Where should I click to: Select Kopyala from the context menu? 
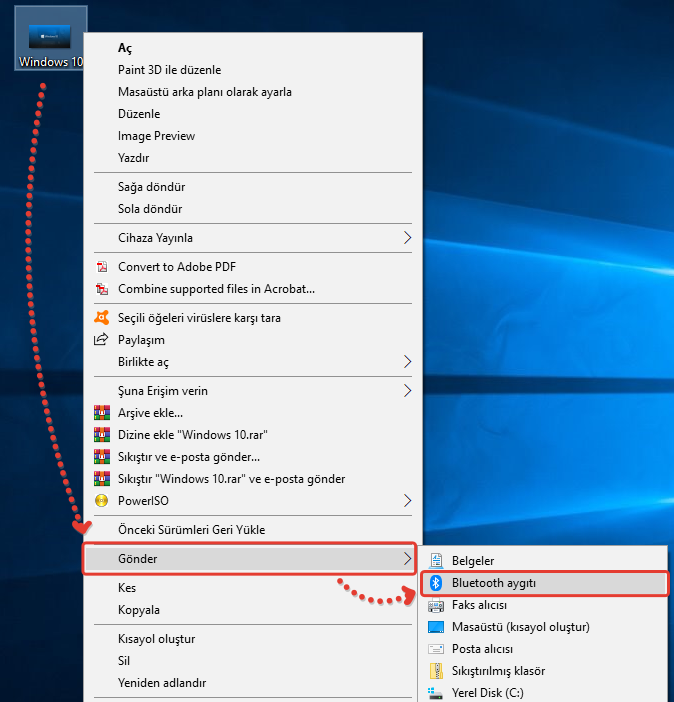click(138, 610)
